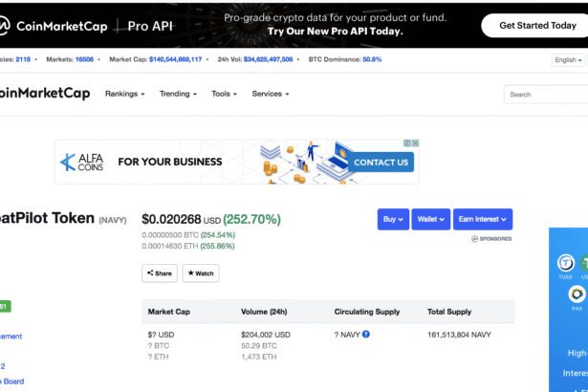Click the 50.29 BTC volume value
This screenshot has width=588, height=392.
tap(259, 346)
